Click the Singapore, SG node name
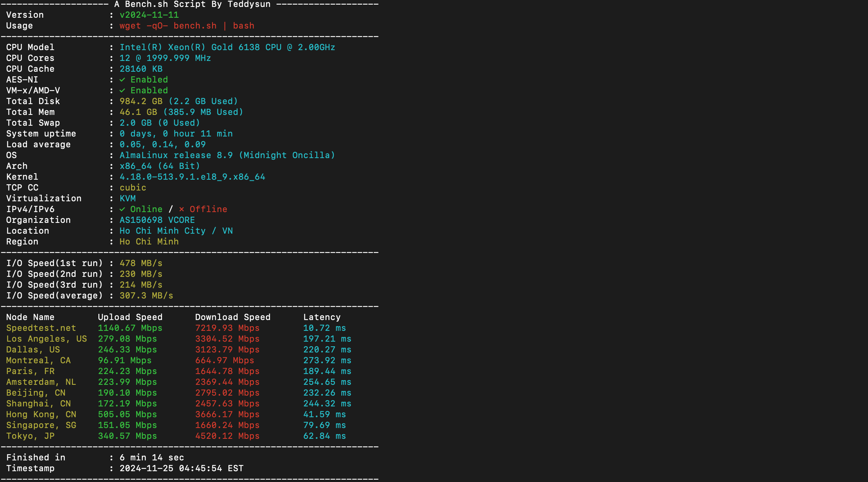This screenshot has height=482, width=868. click(41, 425)
